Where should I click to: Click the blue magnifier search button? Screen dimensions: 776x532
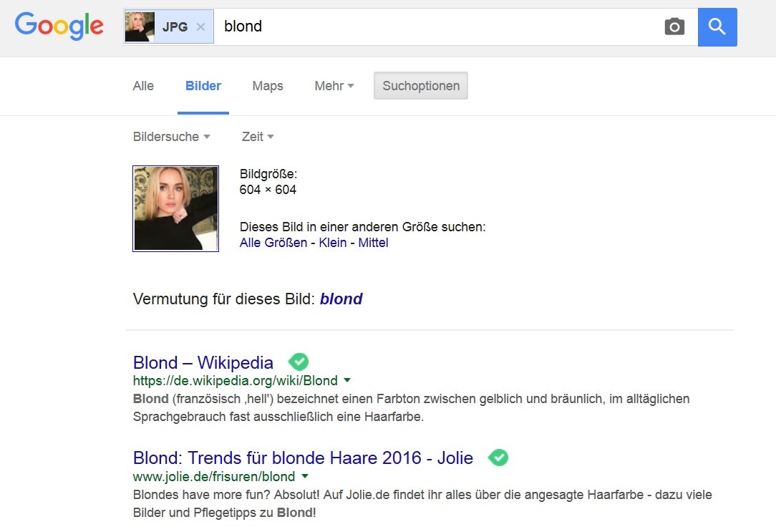[x=717, y=27]
